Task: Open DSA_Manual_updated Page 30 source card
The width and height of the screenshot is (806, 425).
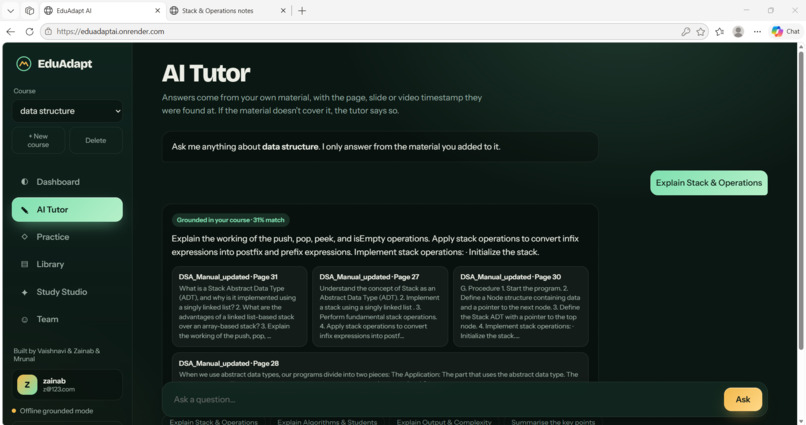Action: coord(521,306)
